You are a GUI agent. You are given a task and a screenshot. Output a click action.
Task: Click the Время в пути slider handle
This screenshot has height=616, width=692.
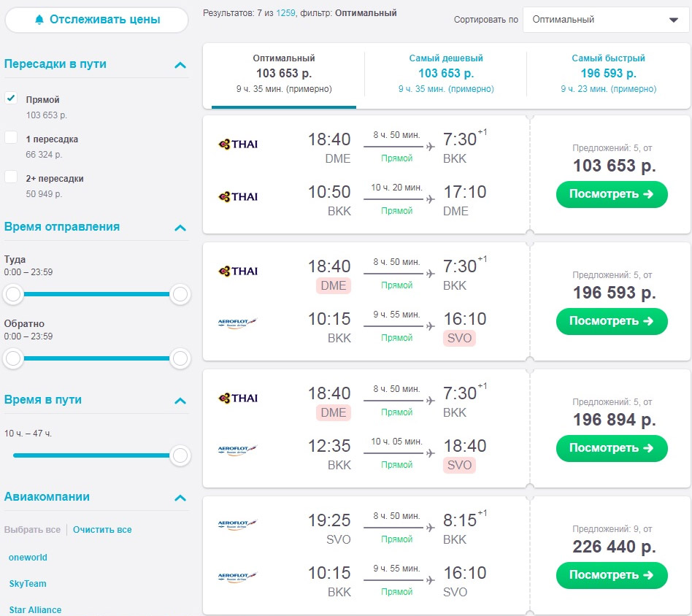tap(180, 455)
